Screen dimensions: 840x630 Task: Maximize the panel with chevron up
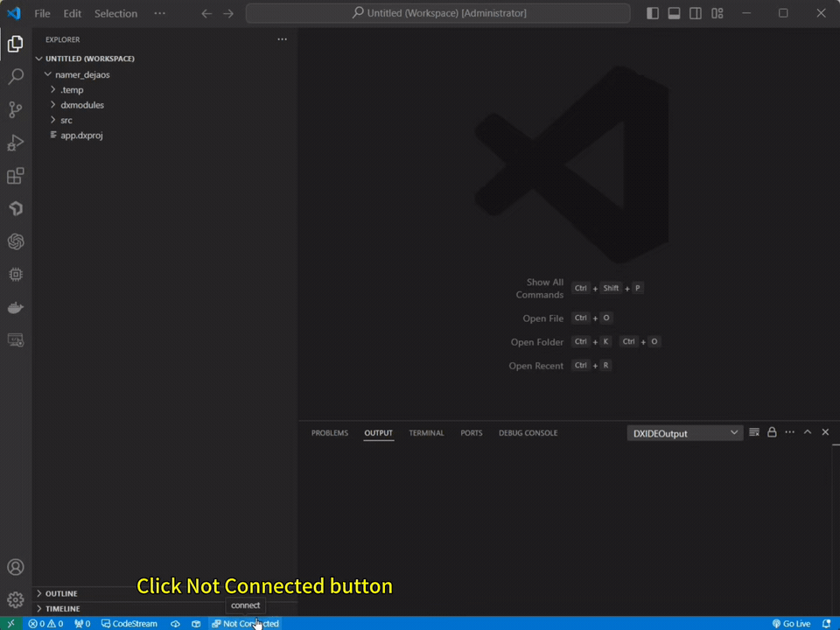[808, 432]
